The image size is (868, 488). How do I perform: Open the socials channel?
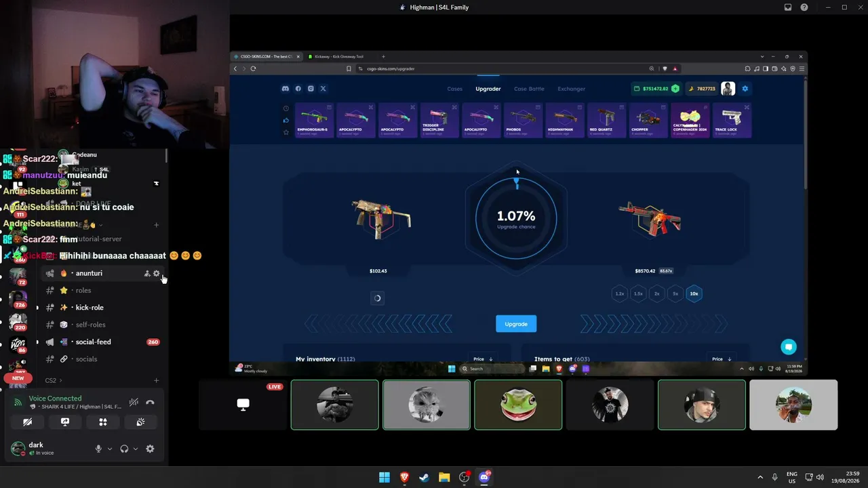pos(86,359)
